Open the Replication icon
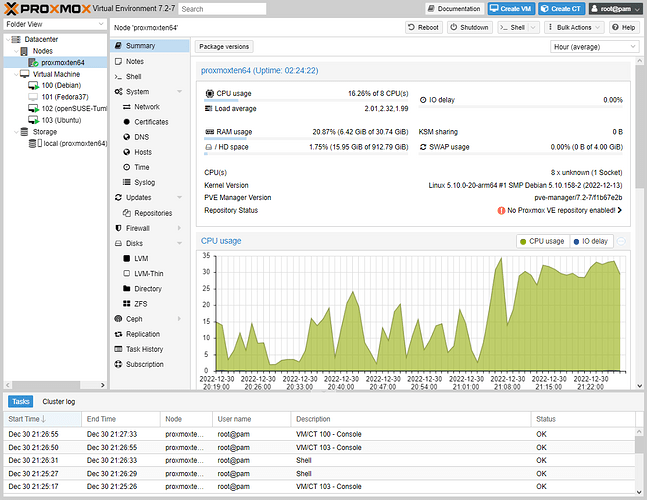This screenshot has width=647, height=500. [118, 334]
